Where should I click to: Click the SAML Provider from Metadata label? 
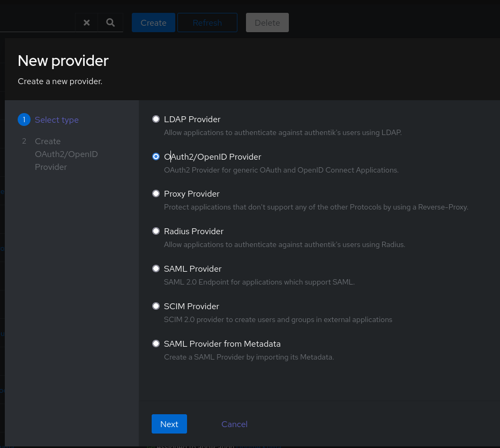pyautogui.click(x=222, y=344)
